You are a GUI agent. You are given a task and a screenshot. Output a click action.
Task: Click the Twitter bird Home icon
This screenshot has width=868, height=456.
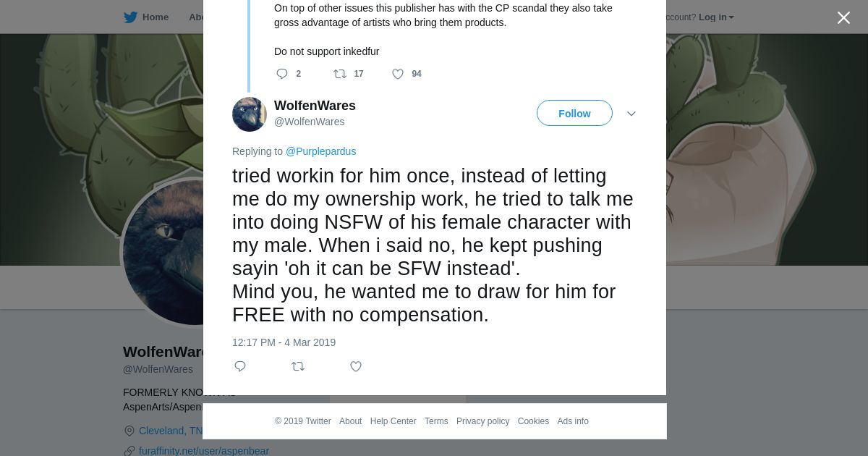click(x=130, y=17)
